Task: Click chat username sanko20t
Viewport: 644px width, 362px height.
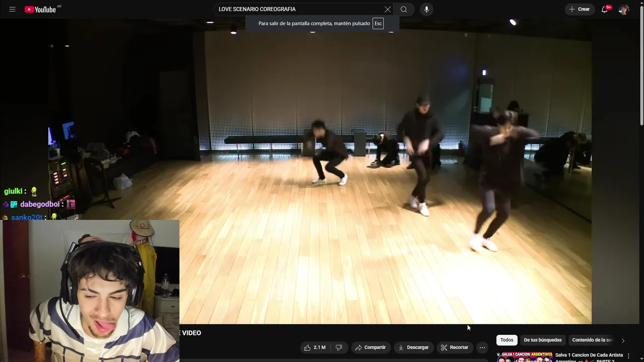Action: click(27, 217)
